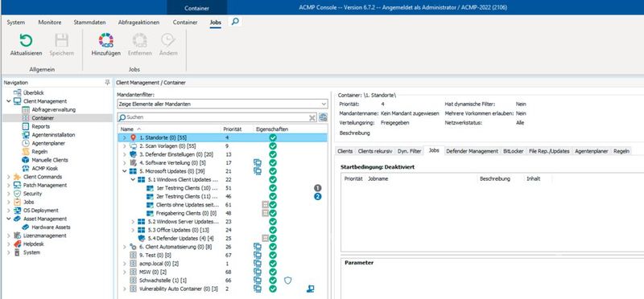The image size is (644, 299).
Task: Click the Regeln icon in Navigation
Action: (x=26, y=151)
